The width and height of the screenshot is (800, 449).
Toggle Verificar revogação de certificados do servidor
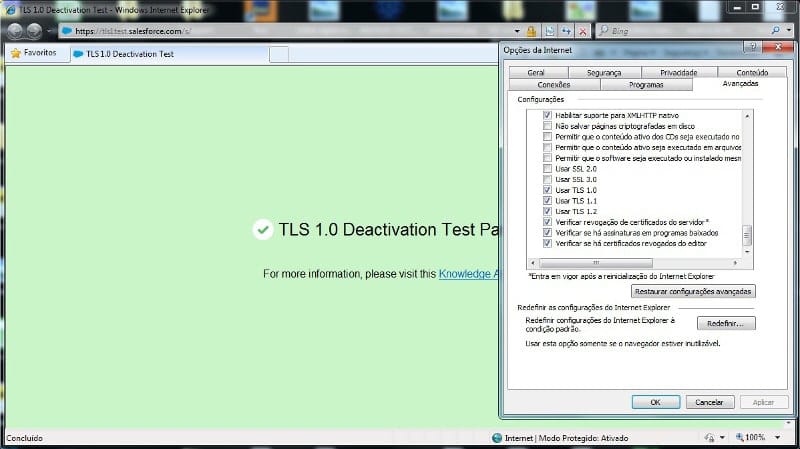click(547, 222)
